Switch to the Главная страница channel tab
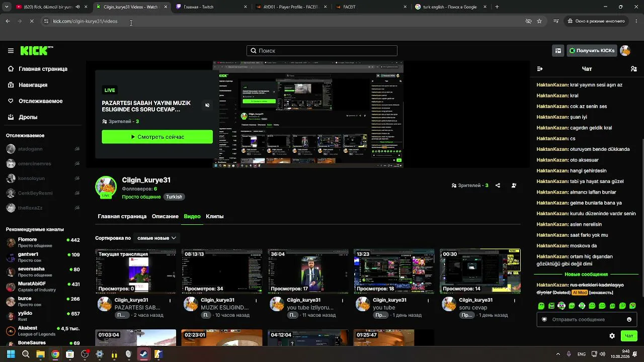Viewport: 644px width, 362px height. tap(122, 216)
